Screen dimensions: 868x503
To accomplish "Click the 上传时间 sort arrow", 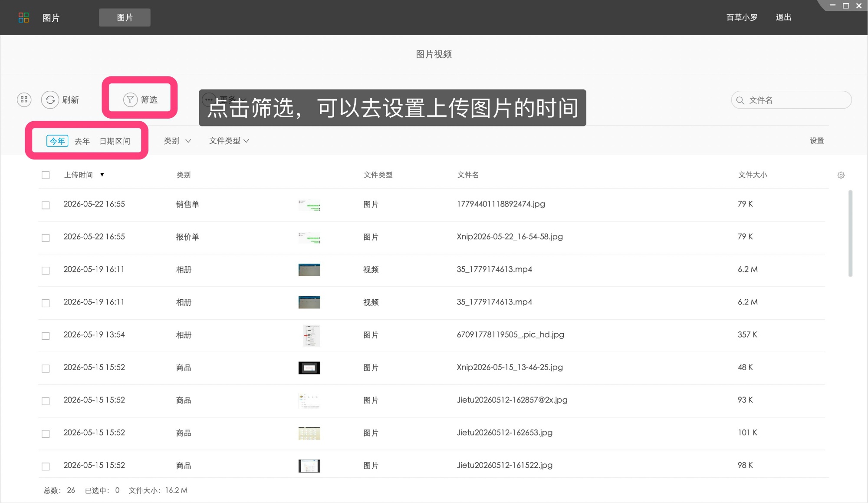I will pos(102,175).
